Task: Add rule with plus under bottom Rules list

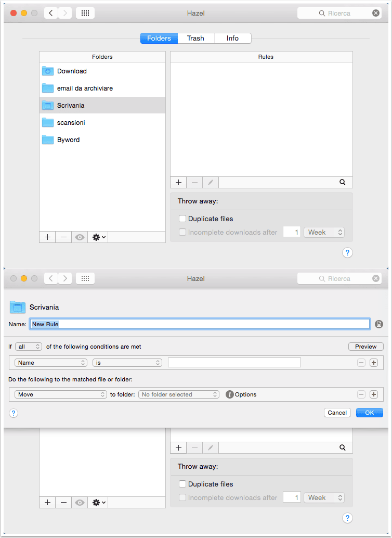Action: [x=178, y=448]
